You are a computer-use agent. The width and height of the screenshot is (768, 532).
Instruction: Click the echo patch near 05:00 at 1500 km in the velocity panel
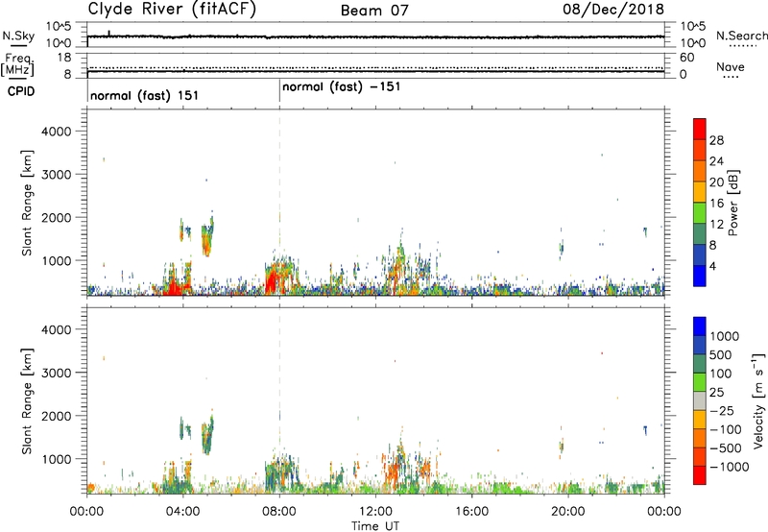tap(207, 435)
